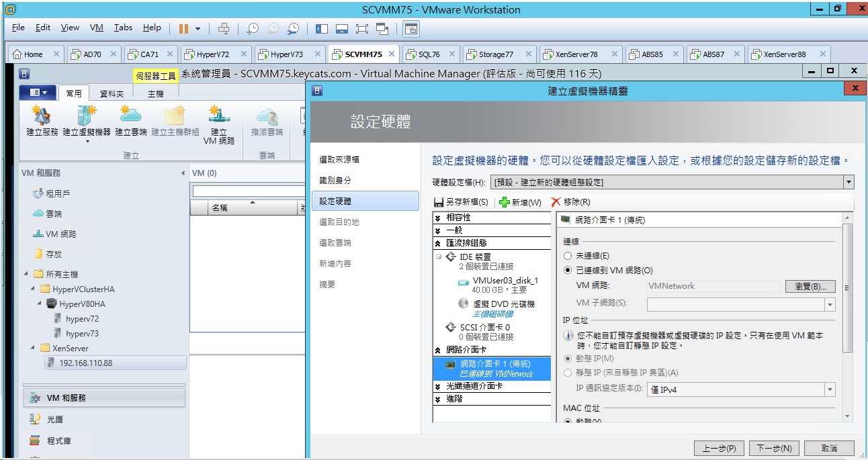
Task: Click 另存新檔(S) save icon button
Action: point(461,202)
